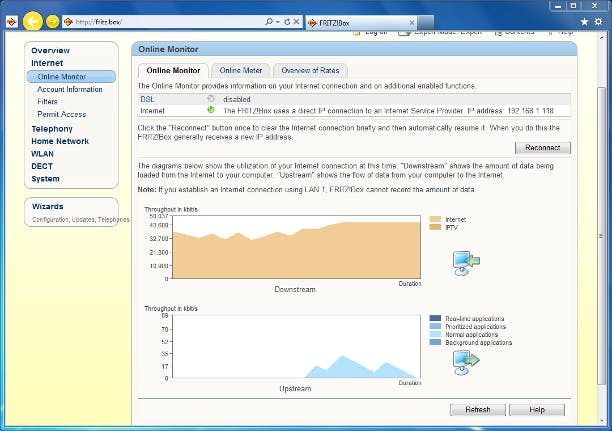Maximize the browser window
Viewport: 612px width, 431px height.
click(573, 6)
